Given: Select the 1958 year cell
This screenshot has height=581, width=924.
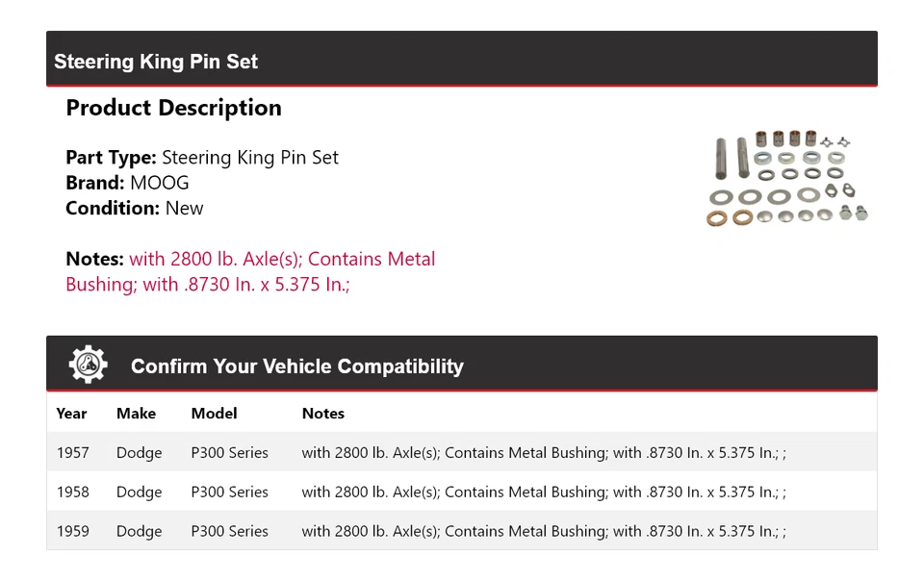Looking at the screenshot, I should 72,492.
